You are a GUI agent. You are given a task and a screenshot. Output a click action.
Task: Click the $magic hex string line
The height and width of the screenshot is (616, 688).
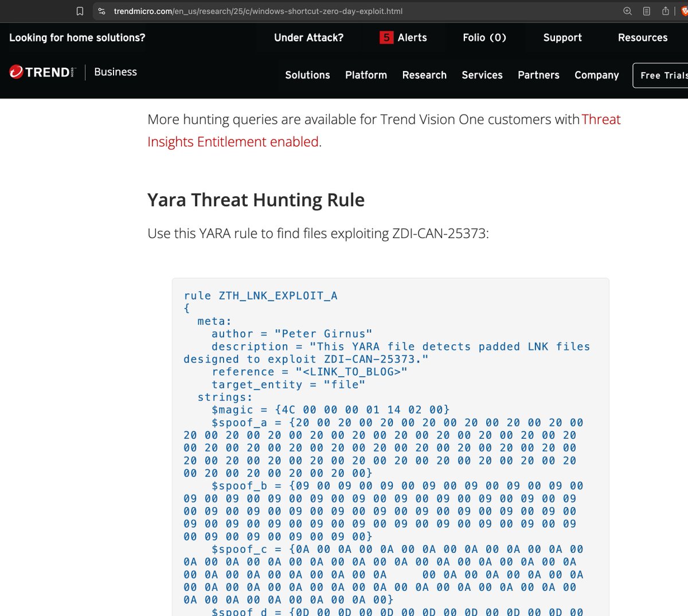point(331,410)
